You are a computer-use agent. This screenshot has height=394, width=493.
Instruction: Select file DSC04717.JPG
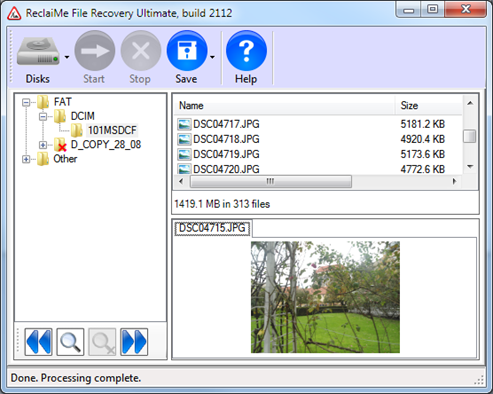[x=226, y=124]
